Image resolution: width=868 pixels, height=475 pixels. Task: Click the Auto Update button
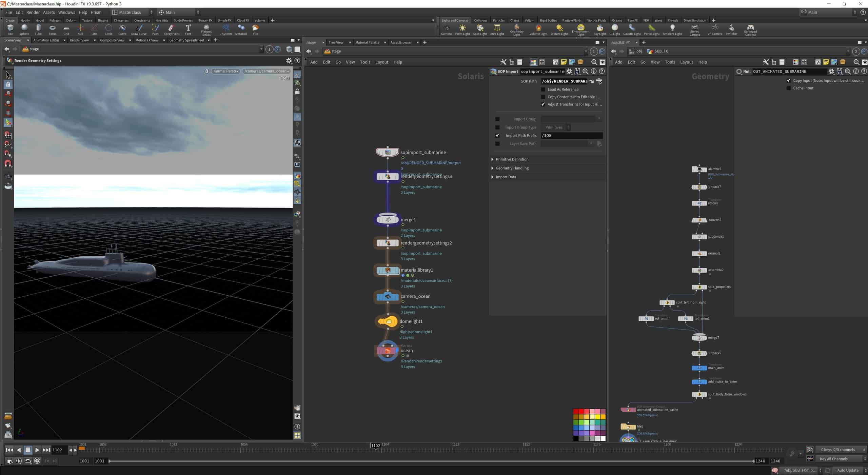click(x=847, y=470)
